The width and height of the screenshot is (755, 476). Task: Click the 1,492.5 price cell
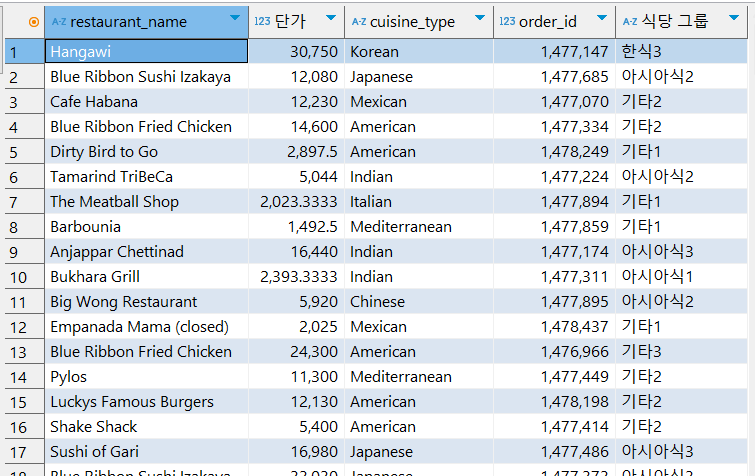(297, 227)
